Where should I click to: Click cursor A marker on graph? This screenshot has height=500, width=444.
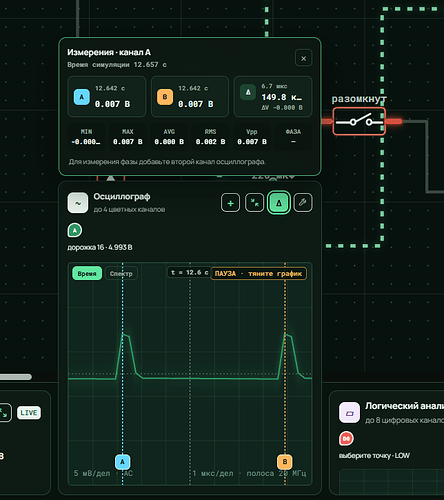(x=122, y=462)
